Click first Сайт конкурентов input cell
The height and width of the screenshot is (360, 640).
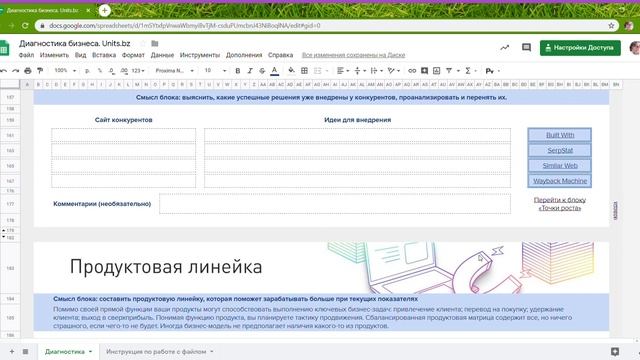point(123,135)
